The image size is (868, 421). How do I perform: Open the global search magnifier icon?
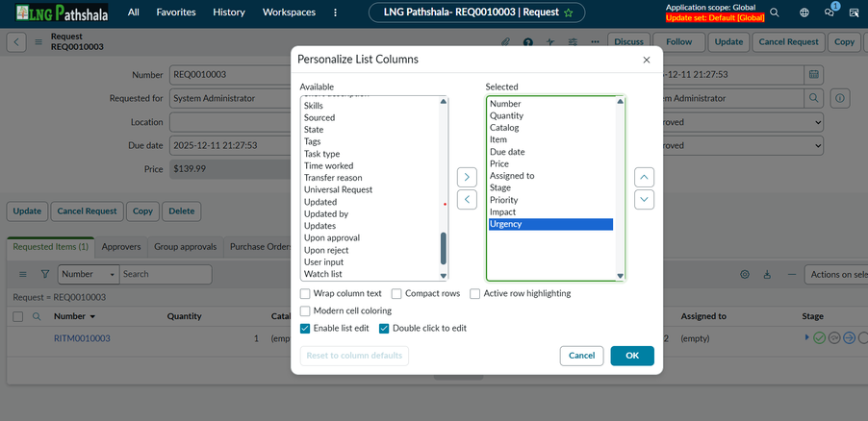coord(775,12)
